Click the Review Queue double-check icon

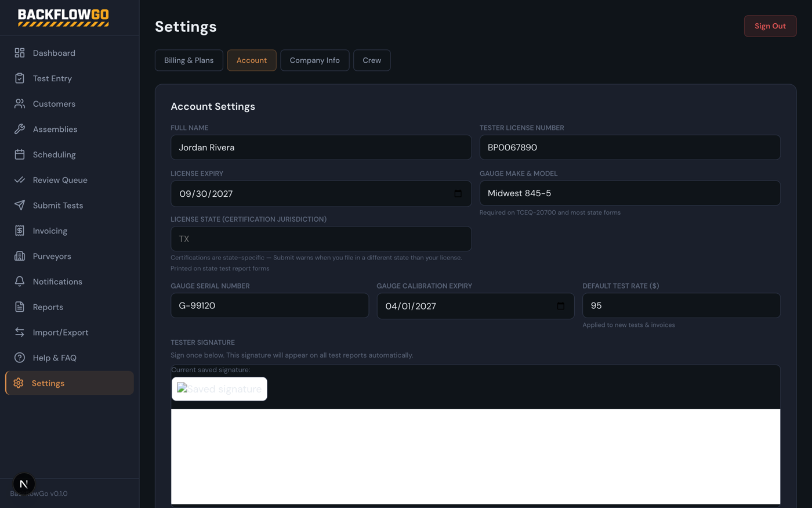(20, 180)
